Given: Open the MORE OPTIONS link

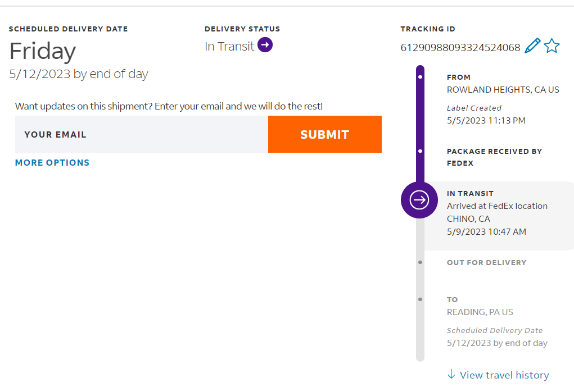Looking at the screenshot, I should tap(52, 163).
